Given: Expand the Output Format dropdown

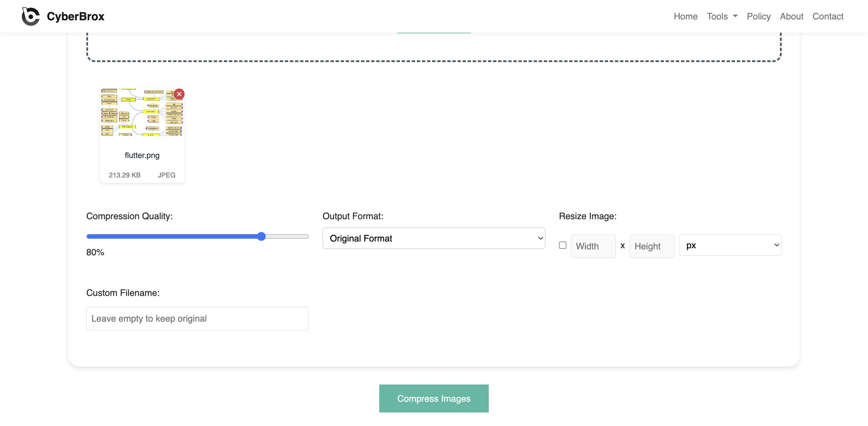Looking at the screenshot, I should (x=434, y=238).
